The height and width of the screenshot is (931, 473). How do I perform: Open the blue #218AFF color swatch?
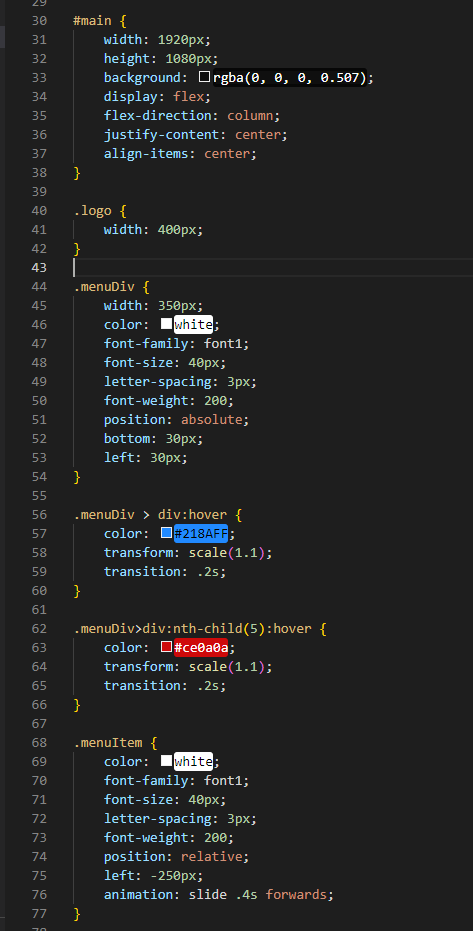[166, 533]
